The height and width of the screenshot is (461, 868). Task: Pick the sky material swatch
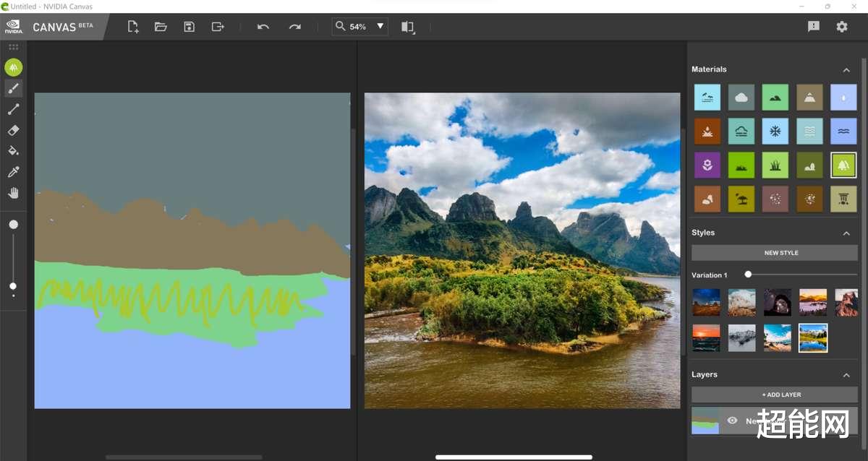point(707,97)
